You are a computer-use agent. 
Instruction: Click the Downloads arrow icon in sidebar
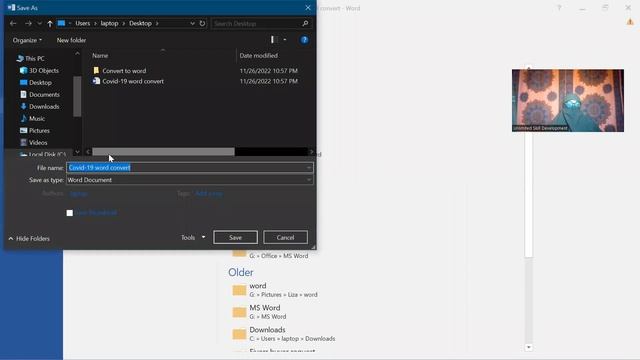[x=24, y=107]
